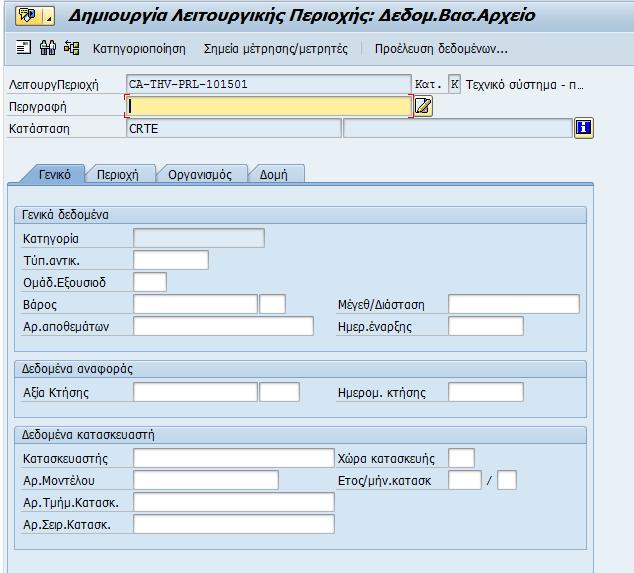Click the Δεδομένα κατασκευαστή group header
The width and height of the screenshot is (634, 573).
[300, 435]
